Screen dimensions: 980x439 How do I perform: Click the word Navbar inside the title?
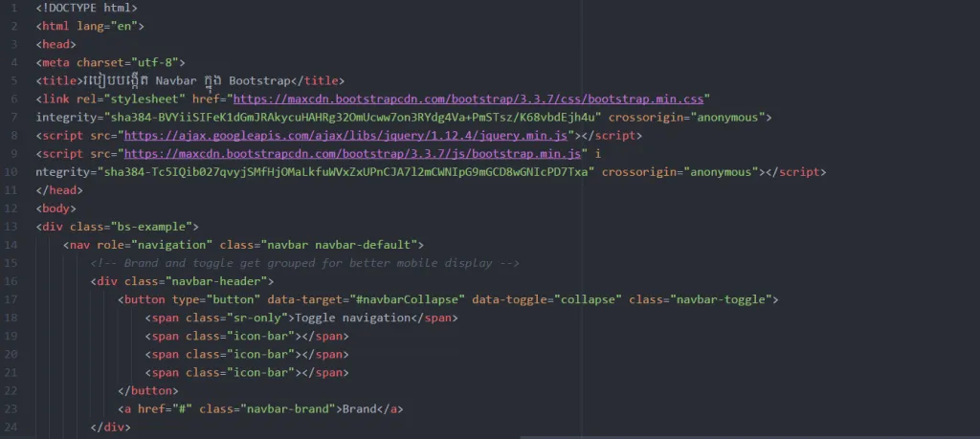click(x=176, y=81)
